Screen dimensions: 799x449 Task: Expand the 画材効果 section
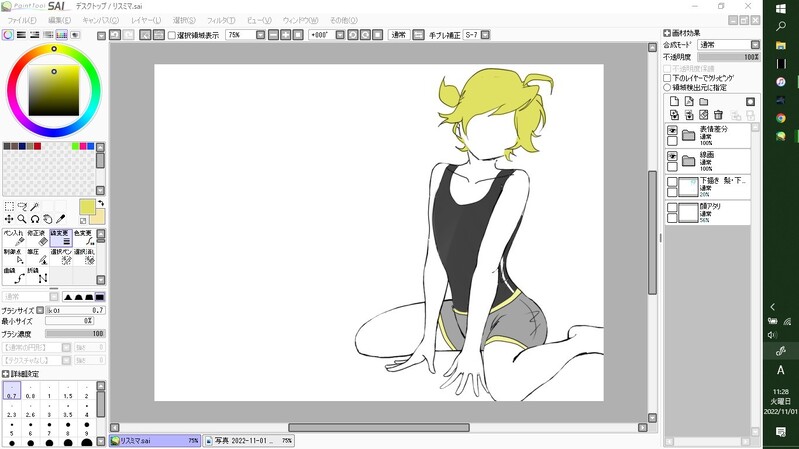pos(667,33)
